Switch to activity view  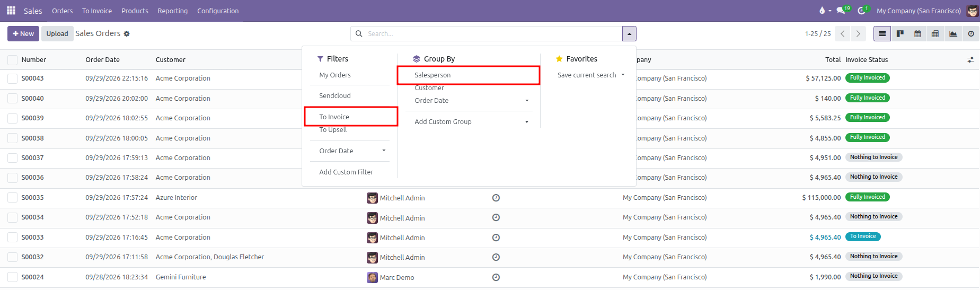[970, 33]
